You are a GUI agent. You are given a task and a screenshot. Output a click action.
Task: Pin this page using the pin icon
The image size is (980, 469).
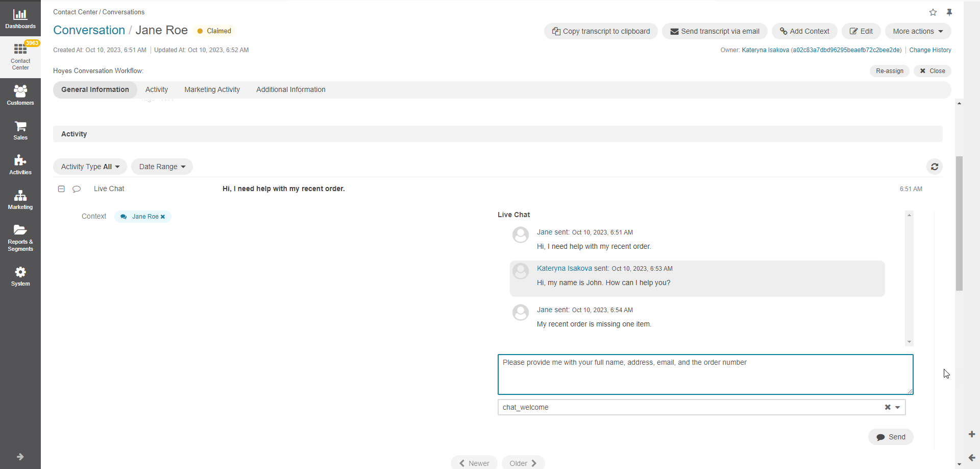[x=949, y=12]
